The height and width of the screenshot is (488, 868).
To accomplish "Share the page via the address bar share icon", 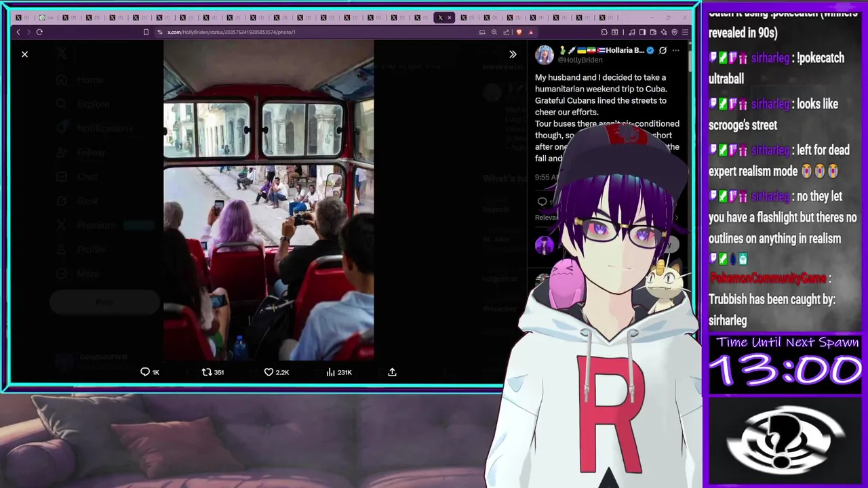I will coord(506,32).
